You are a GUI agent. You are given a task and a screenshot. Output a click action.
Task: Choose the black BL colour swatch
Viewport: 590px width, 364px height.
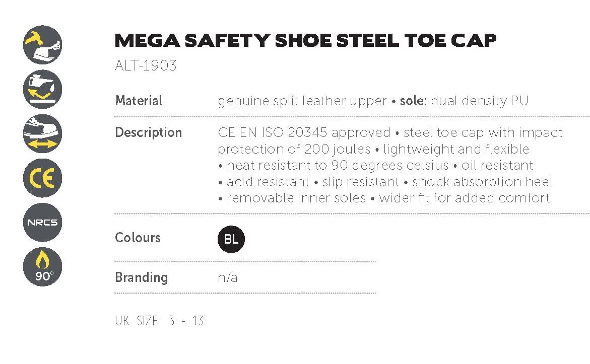click(231, 239)
